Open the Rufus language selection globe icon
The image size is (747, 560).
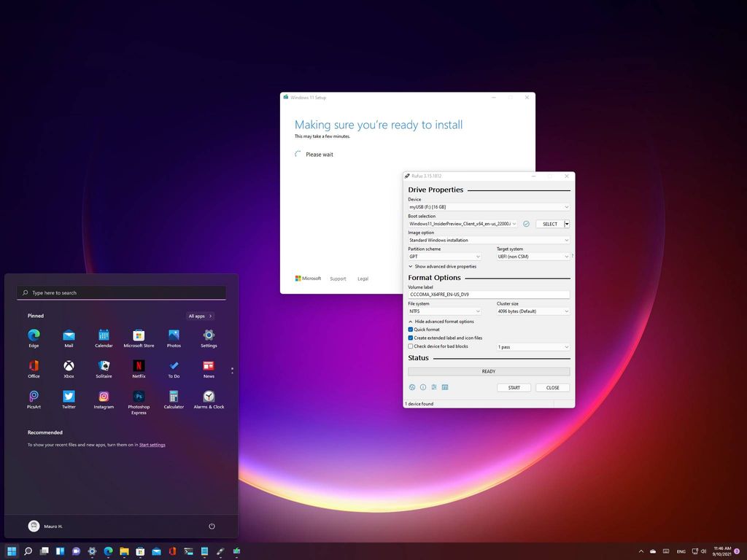coord(412,387)
